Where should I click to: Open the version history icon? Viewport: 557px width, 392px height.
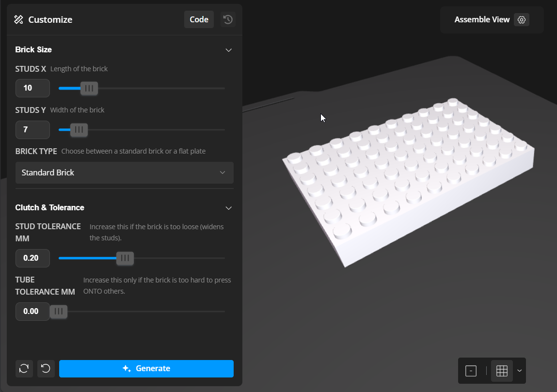pyautogui.click(x=228, y=19)
